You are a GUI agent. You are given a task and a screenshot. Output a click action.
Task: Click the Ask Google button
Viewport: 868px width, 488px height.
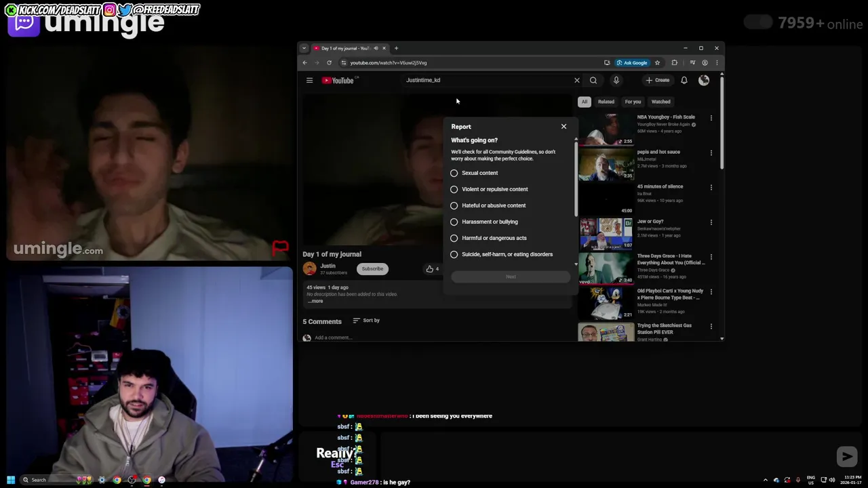pyautogui.click(x=632, y=62)
